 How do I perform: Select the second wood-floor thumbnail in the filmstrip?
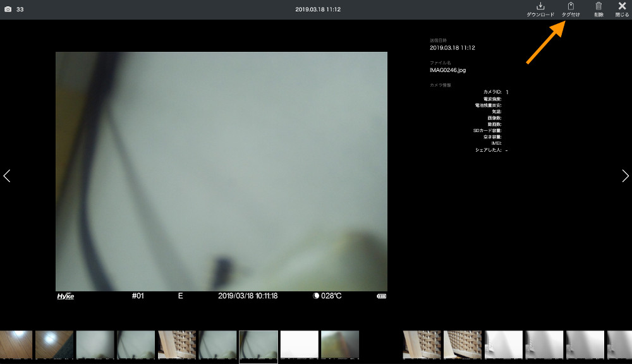[54, 345]
